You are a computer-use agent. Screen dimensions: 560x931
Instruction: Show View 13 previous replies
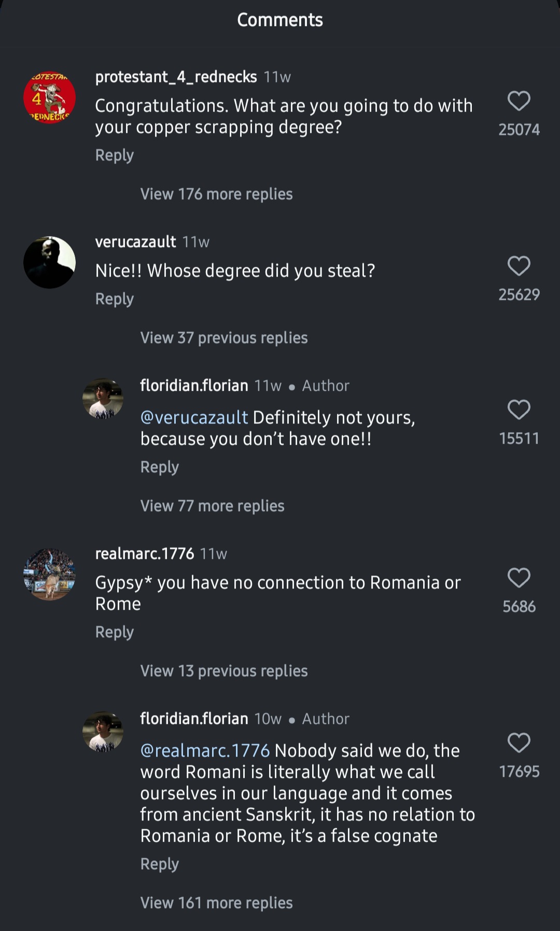click(x=223, y=671)
